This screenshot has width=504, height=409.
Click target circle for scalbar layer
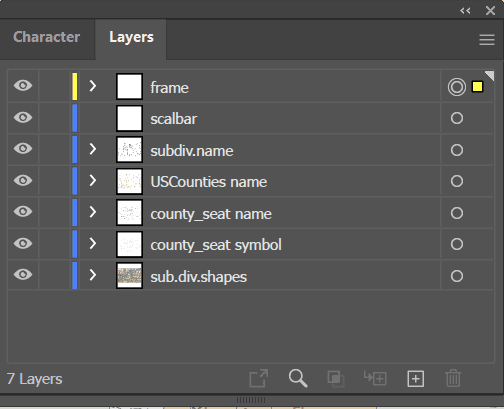[x=457, y=118]
